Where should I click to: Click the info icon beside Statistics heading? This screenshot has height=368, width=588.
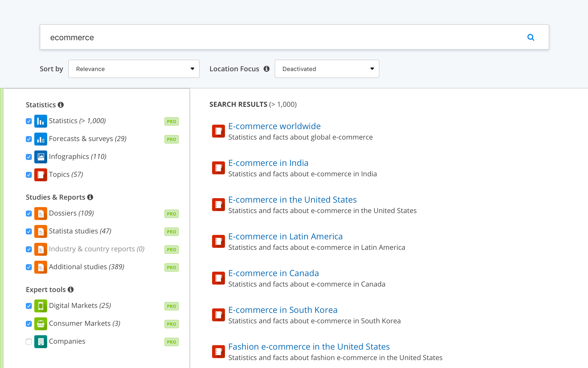coord(61,105)
